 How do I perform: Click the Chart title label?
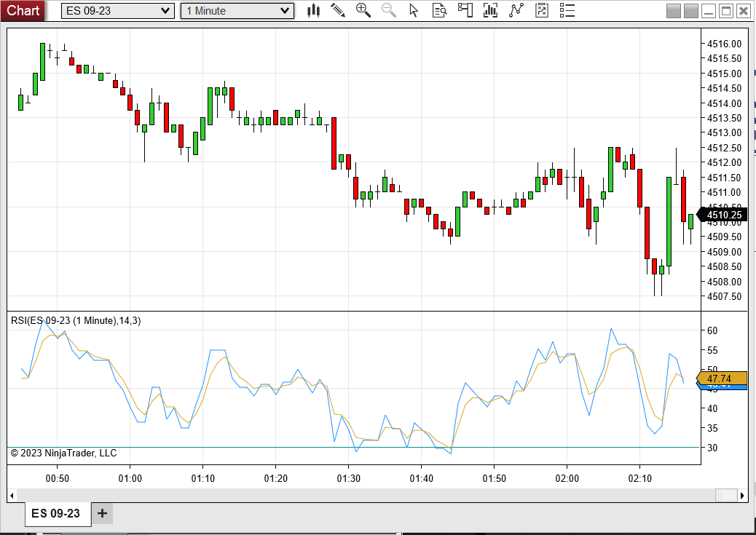click(23, 10)
